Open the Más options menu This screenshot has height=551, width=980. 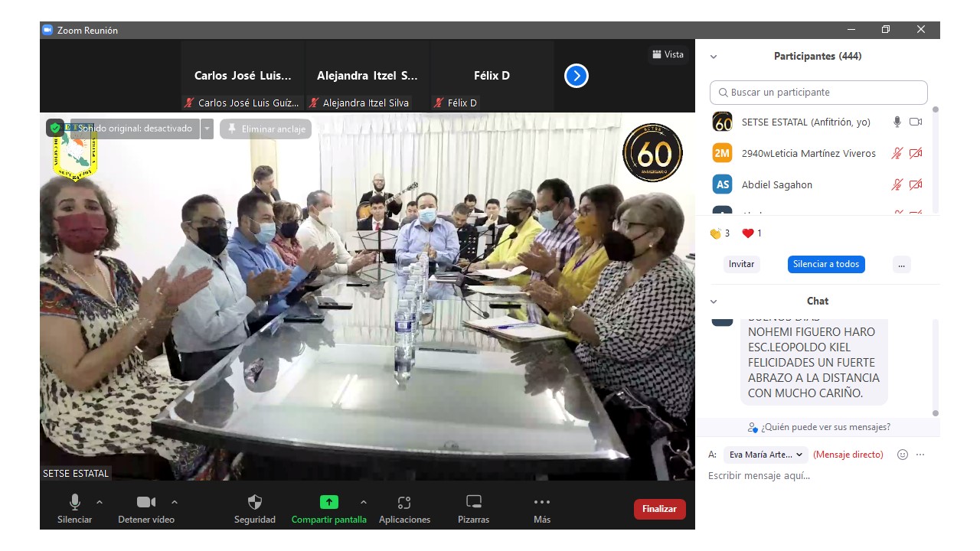[x=542, y=509]
